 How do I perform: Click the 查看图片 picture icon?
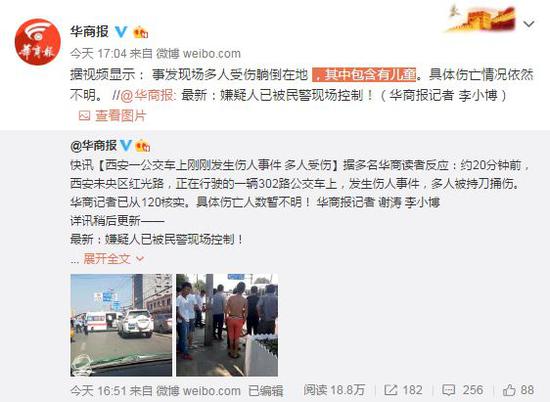[84, 116]
